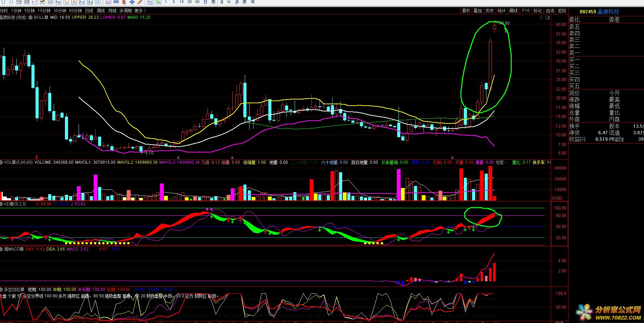This screenshot has height=323, width=644.
Task: Select '15' minute period in top toolbar
Action: click(x=182, y=2)
